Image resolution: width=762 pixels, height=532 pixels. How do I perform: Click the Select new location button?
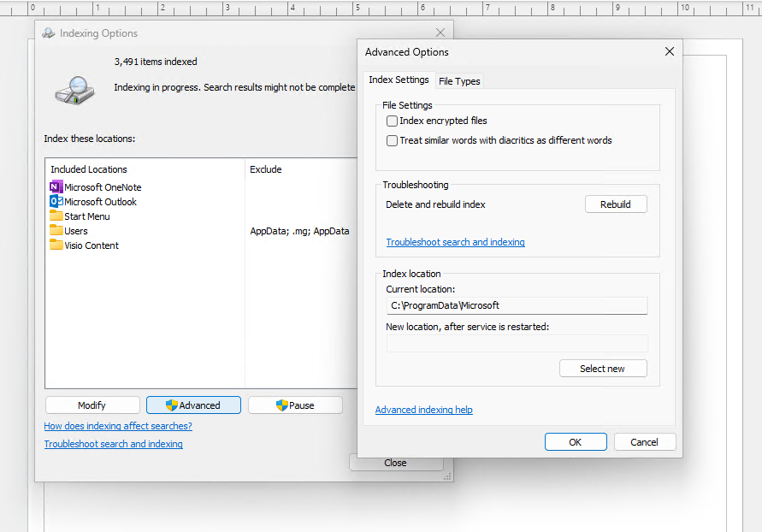pos(603,369)
